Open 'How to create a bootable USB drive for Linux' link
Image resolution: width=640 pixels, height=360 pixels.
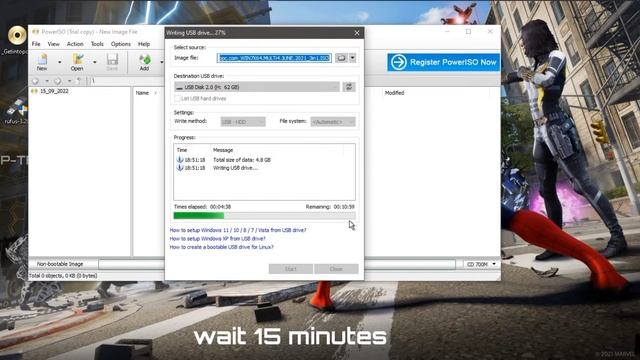point(222,247)
